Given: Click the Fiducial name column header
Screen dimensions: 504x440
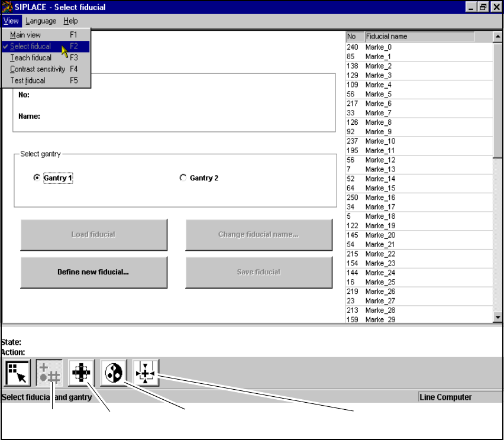Looking at the screenshot, I should 420,37.
